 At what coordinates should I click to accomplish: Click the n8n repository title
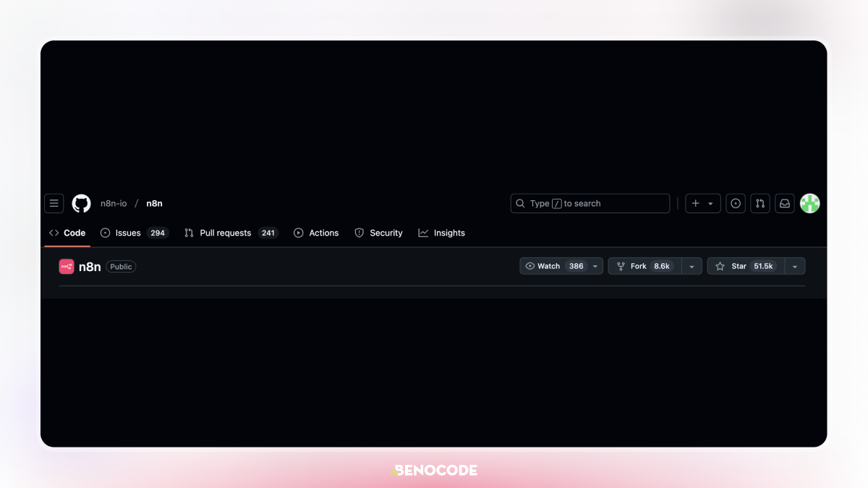click(90, 267)
